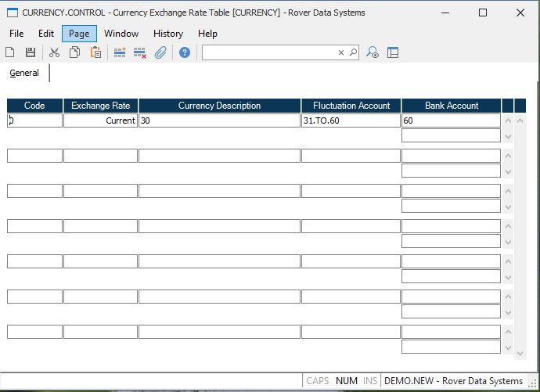The width and height of the screenshot is (540, 392).
Task: Click the New record icon
Action: [10, 52]
